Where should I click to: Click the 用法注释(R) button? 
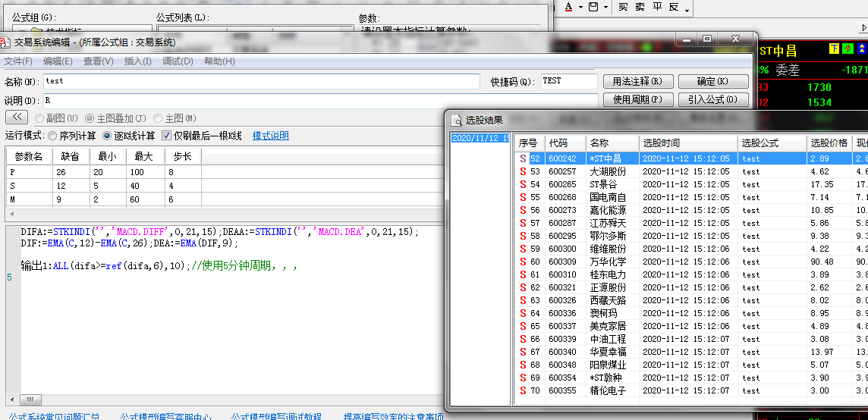click(x=638, y=81)
